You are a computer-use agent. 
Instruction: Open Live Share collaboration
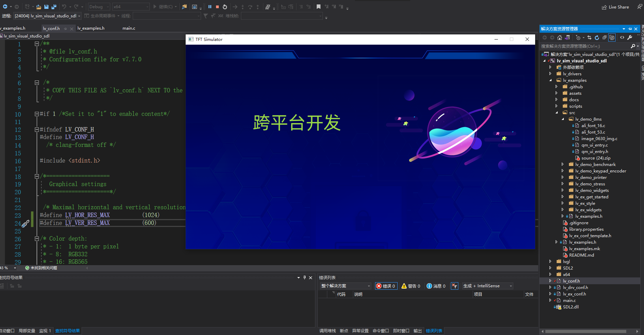tap(615, 7)
